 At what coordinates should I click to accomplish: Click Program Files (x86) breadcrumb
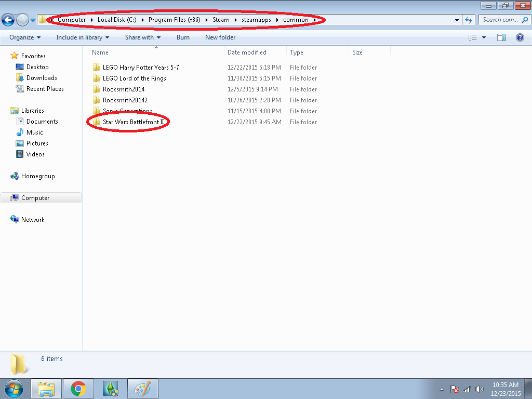click(175, 20)
